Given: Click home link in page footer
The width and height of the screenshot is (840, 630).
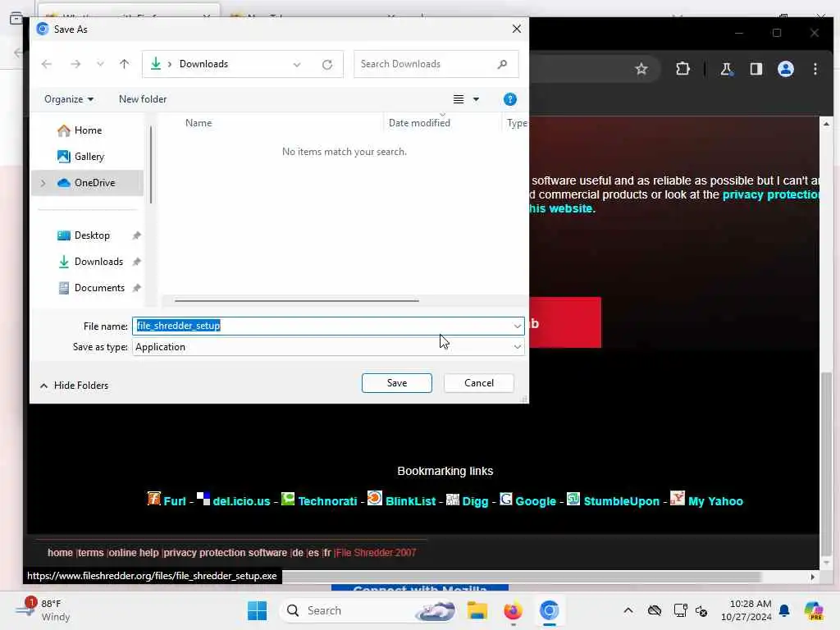Looking at the screenshot, I should point(60,552).
